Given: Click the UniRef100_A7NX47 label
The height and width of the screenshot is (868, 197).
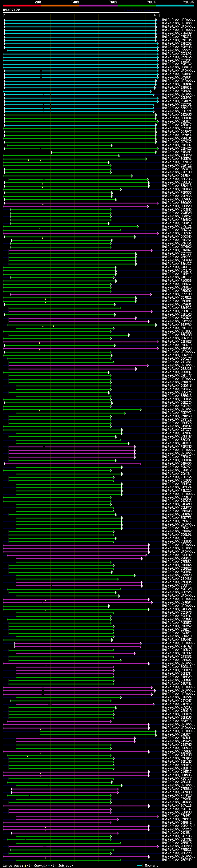Looking at the screenshot, I should 177,250.
